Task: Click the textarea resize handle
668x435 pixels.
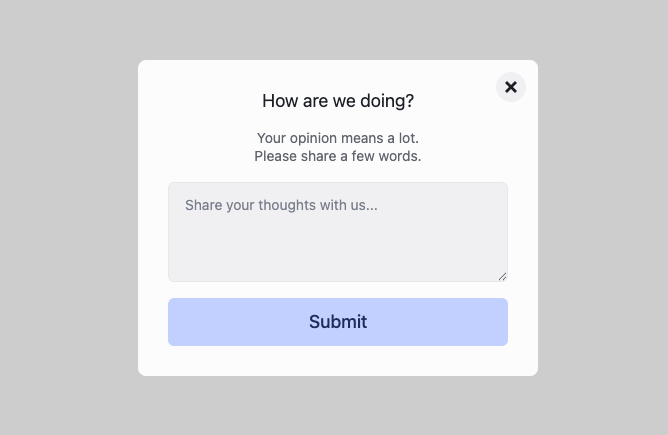Action: (x=502, y=276)
